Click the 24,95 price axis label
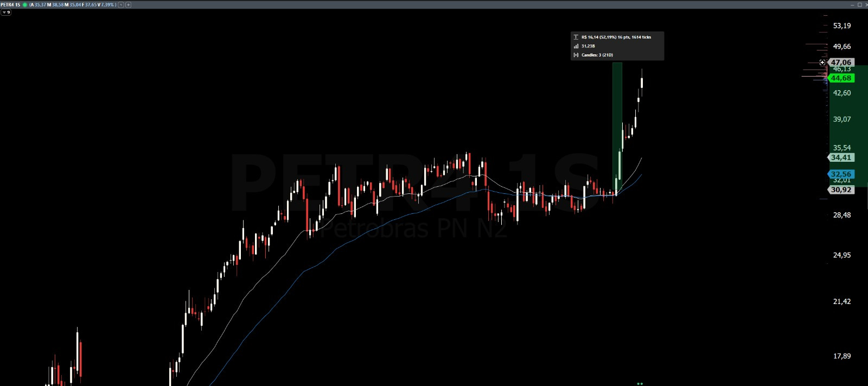 pos(842,255)
